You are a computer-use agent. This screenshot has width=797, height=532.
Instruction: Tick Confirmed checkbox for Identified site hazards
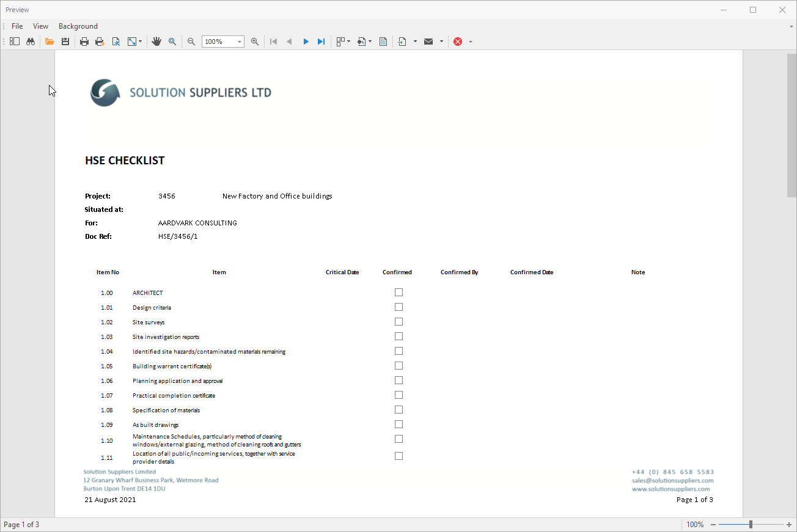coord(398,351)
